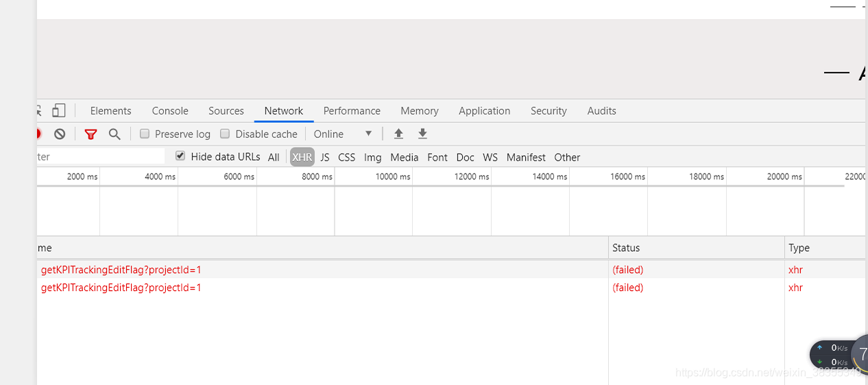Uncheck Hide data URLs checkbox

(180, 156)
